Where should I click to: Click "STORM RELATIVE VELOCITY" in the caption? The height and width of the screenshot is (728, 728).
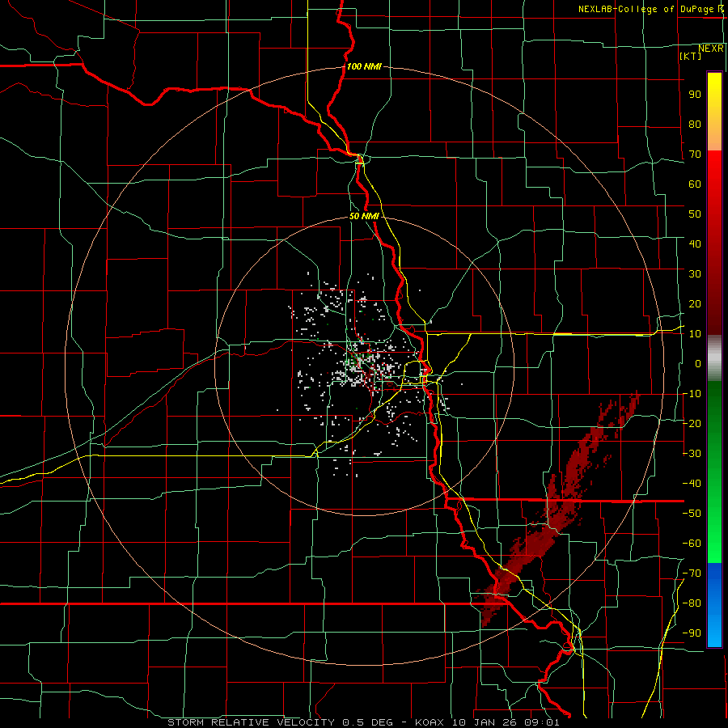(251, 722)
